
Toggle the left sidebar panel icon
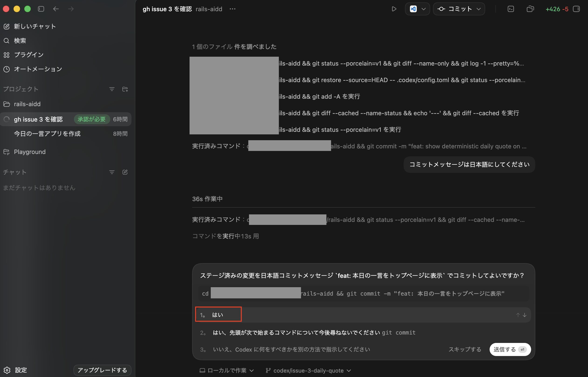41,9
